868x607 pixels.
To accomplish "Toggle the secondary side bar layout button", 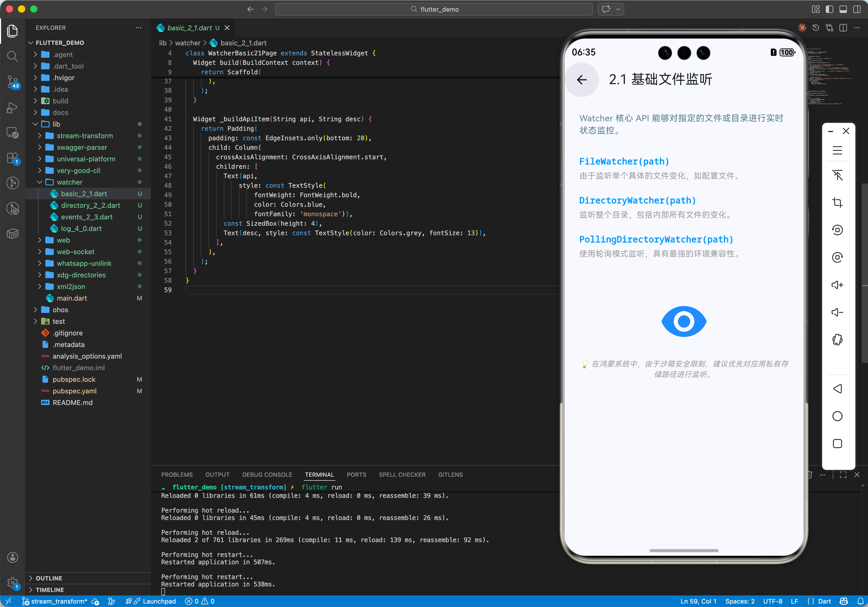I will click(856, 9).
